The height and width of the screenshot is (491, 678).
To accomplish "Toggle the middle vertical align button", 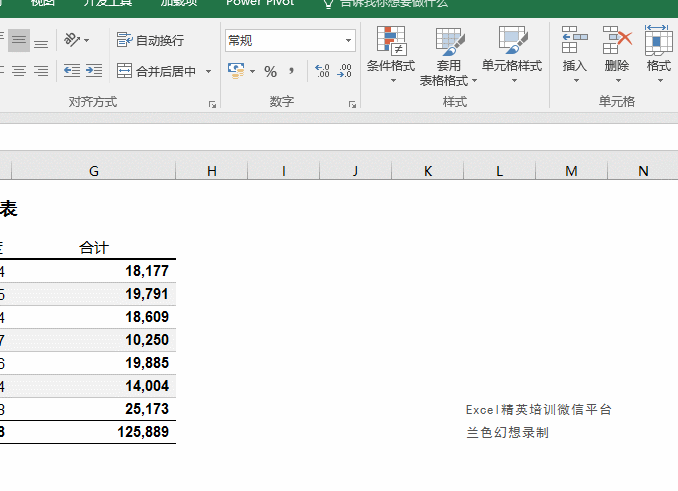I will pos(18,41).
